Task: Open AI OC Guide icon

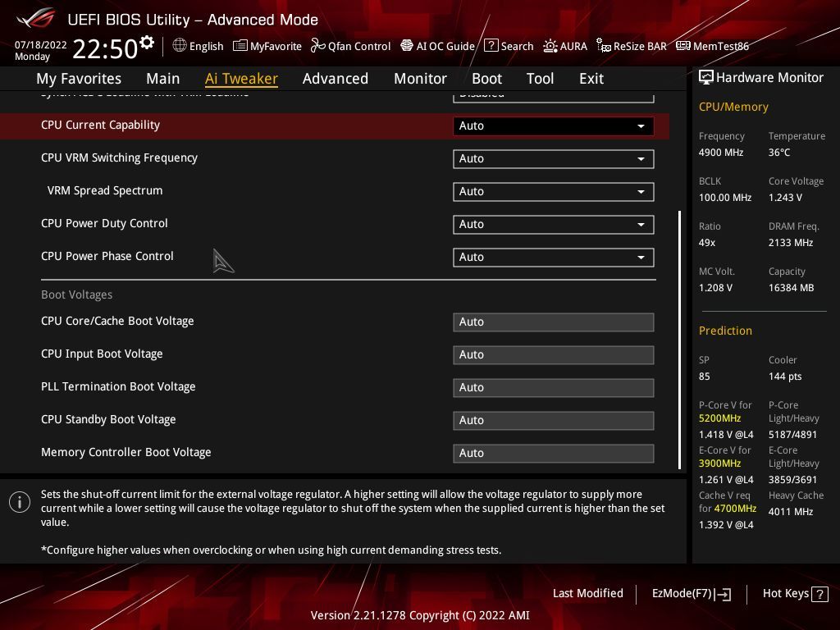Action: [407, 46]
